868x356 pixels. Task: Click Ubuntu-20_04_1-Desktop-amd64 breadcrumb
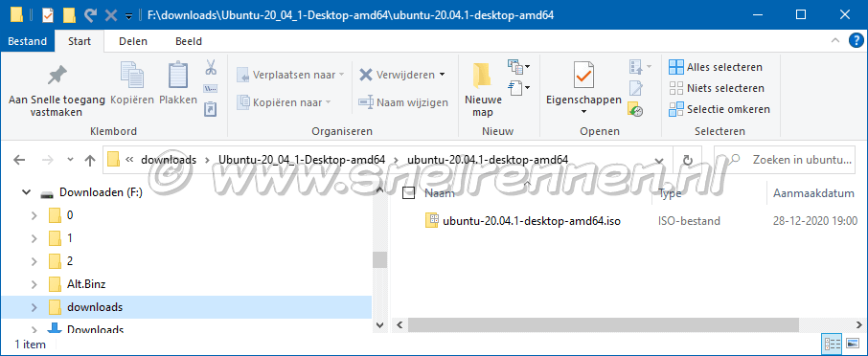(x=302, y=160)
